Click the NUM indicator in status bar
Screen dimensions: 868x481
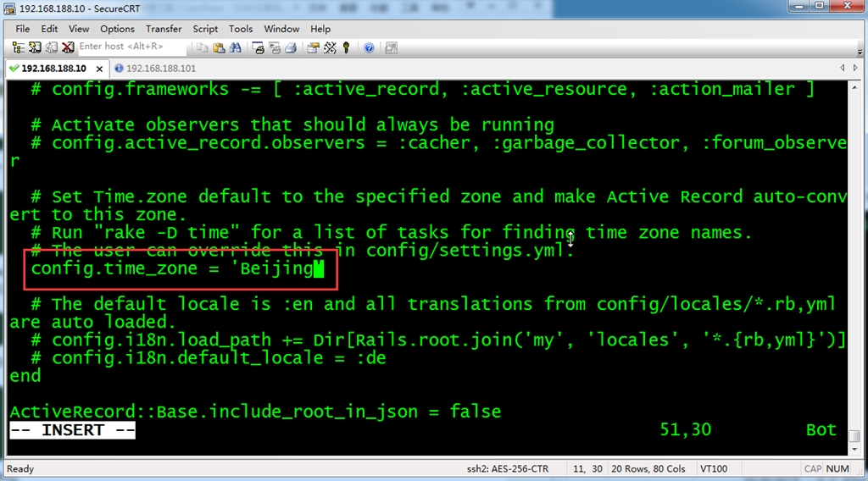837,469
